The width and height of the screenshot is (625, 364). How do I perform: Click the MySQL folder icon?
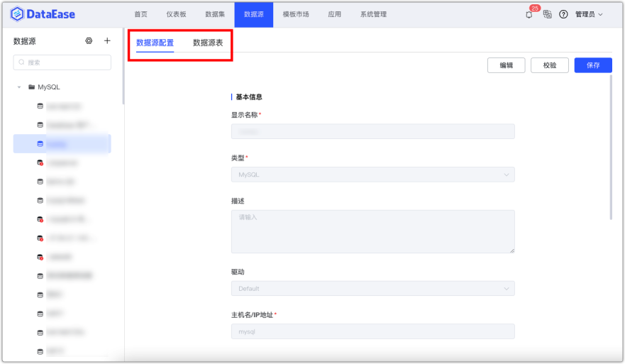(x=31, y=87)
